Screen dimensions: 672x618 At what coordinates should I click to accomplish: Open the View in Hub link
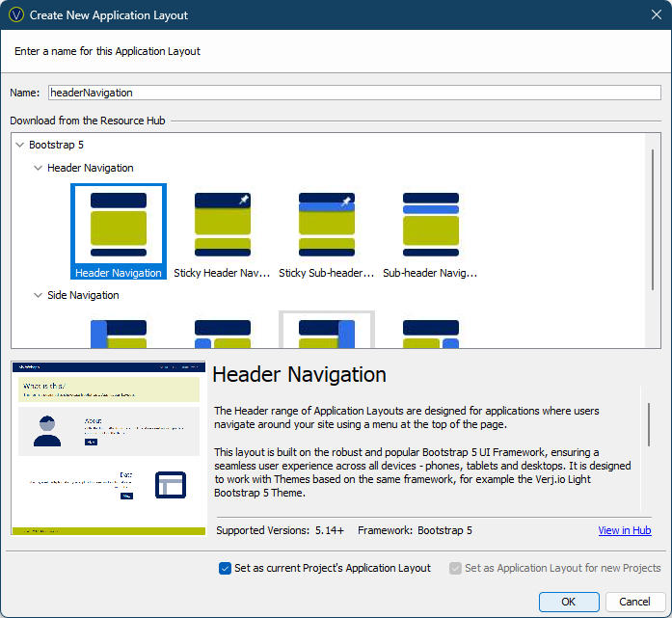pos(624,530)
